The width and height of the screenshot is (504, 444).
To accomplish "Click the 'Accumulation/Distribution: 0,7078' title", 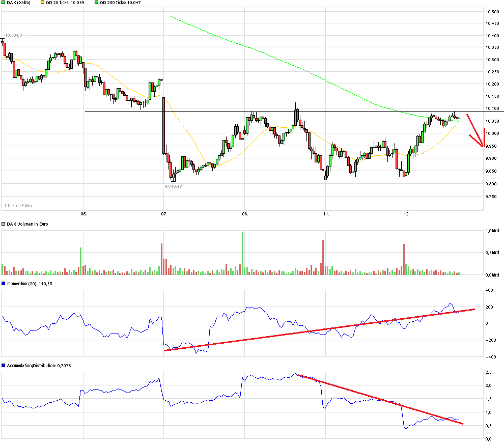I will [39, 366].
